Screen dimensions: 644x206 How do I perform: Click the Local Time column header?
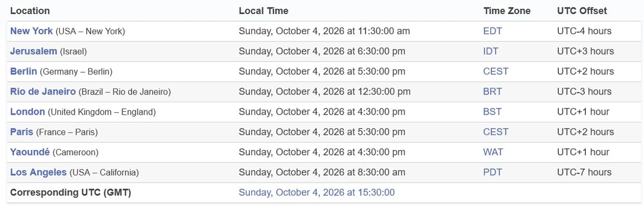coord(264,11)
